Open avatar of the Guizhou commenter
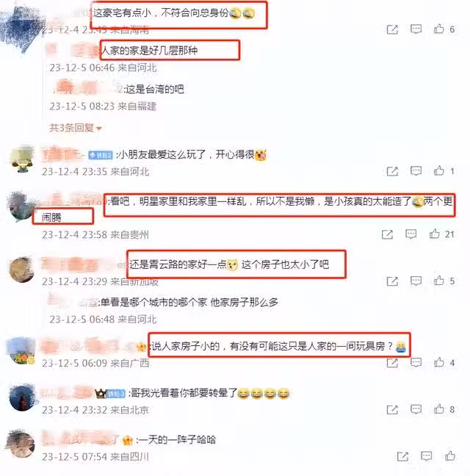Image resolution: width=470 pixels, height=476 pixels. pyautogui.click(x=21, y=206)
